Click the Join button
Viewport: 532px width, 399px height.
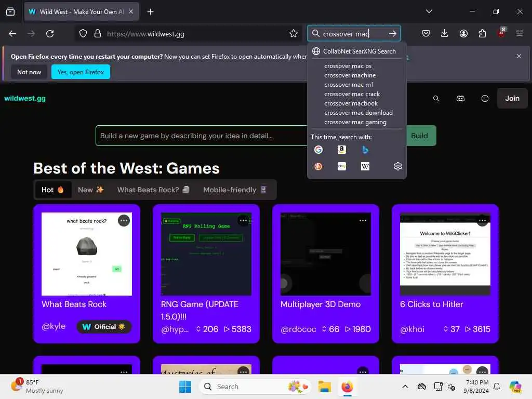(512, 98)
